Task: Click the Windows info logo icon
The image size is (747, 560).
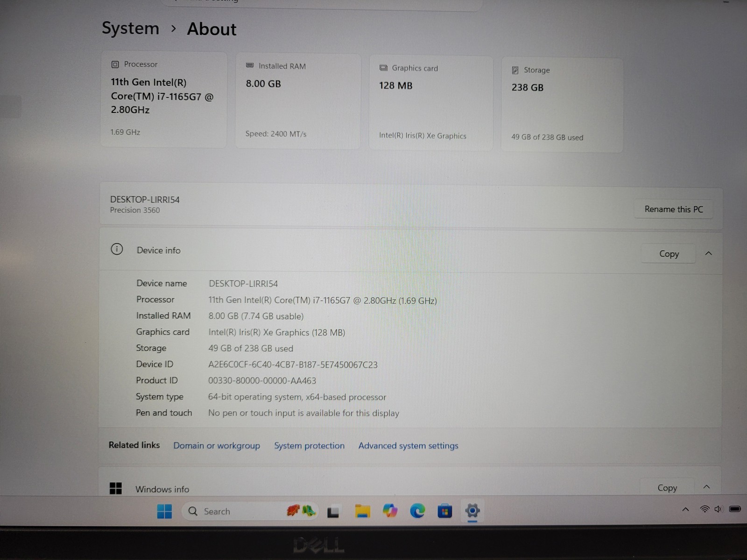Action: [115, 488]
